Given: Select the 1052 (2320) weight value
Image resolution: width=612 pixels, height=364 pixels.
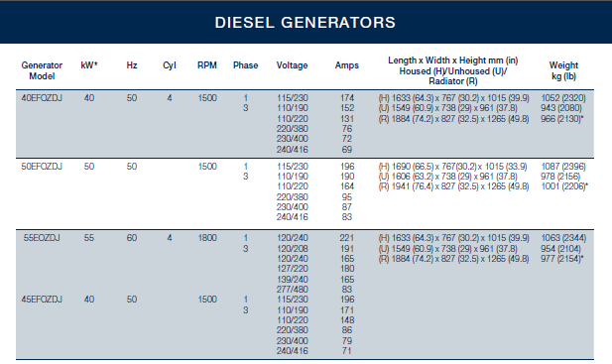Looking at the screenshot, I should (x=563, y=98).
